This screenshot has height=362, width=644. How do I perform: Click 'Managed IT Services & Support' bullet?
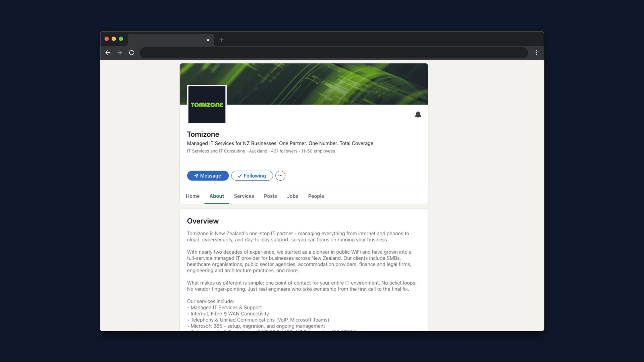click(226, 308)
